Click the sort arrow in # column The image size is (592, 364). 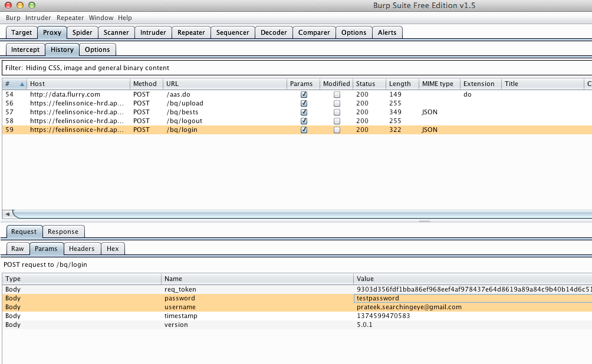click(x=22, y=84)
